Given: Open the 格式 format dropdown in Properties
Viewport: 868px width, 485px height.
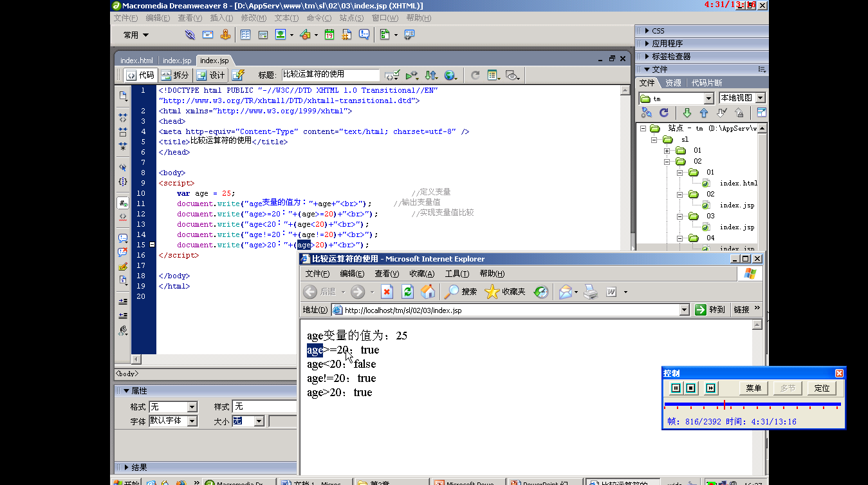Looking at the screenshot, I should pyautogui.click(x=192, y=407).
